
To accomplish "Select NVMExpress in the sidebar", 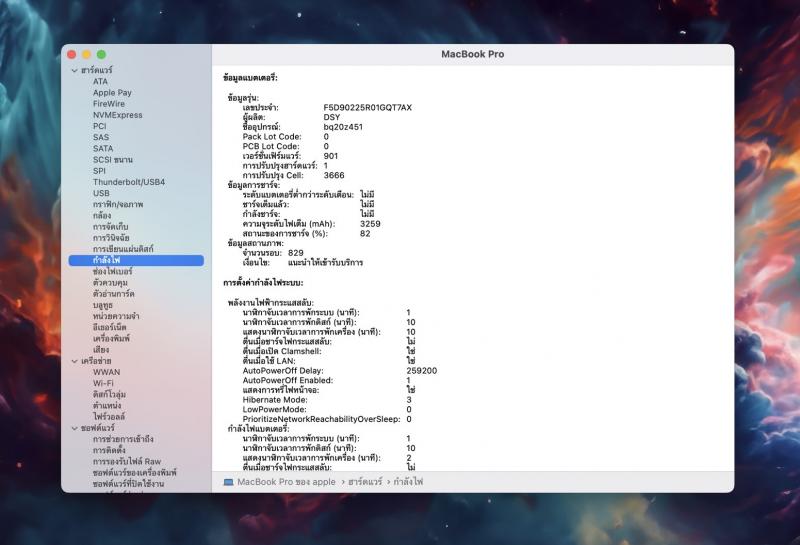I will [118, 115].
